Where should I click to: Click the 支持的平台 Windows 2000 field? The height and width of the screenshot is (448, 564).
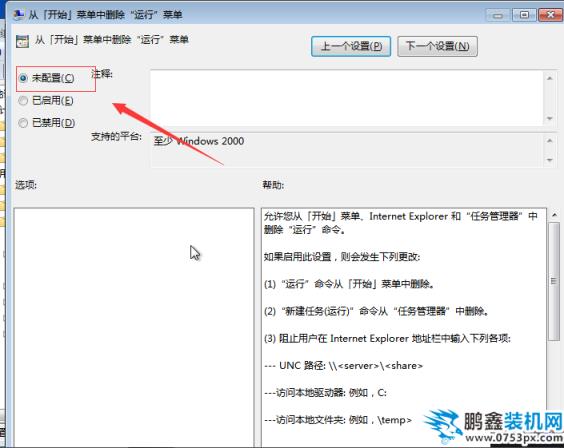[x=346, y=150]
